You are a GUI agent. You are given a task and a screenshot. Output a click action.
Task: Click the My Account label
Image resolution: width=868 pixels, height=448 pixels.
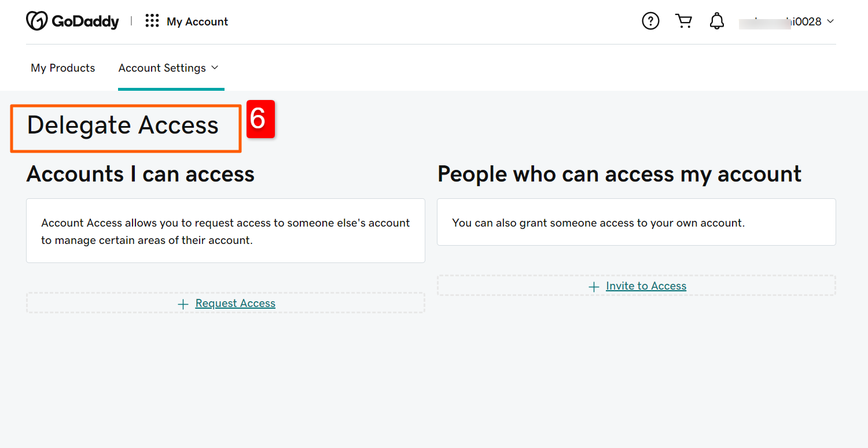[x=197, y=21]
